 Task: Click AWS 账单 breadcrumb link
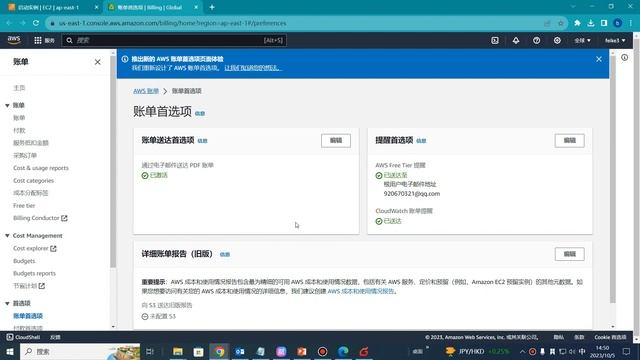[x=146, y=91]
